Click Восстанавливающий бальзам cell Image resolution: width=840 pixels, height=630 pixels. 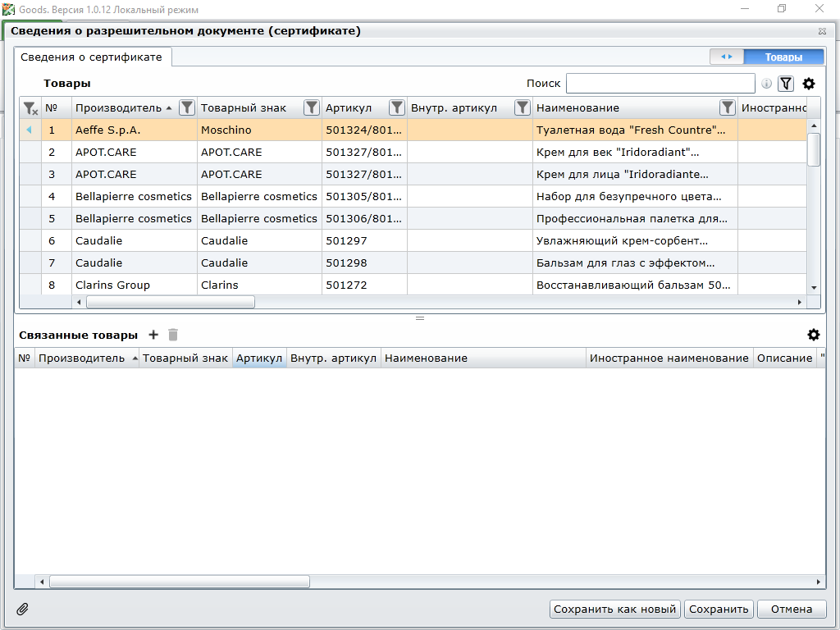[635, 285]
